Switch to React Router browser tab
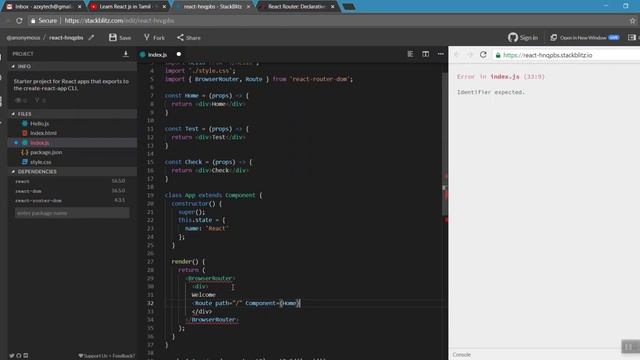This screenshot has width=640, height=360. [x=296, y=7]
